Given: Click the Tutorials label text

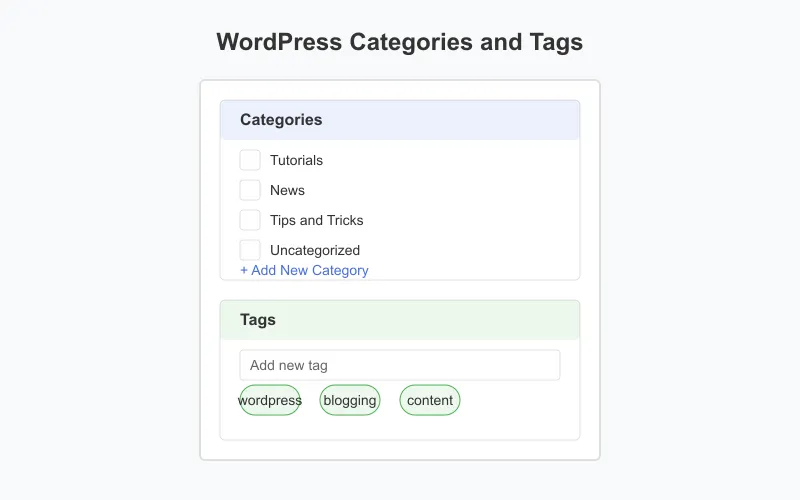Looking at the screenshot, I should click(x=296, y=160).
